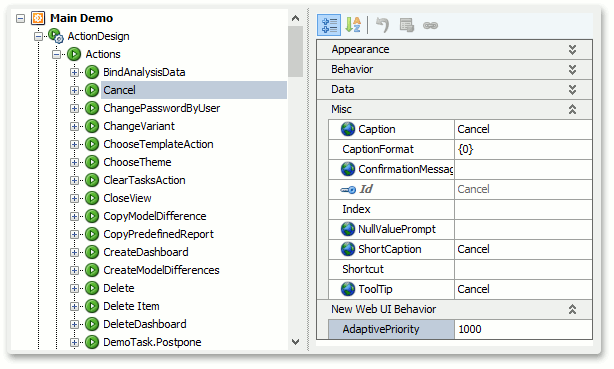Click the ChooseTemplateAction icon
The width and height of the screenshot is (614, 369).
point(92,144)
